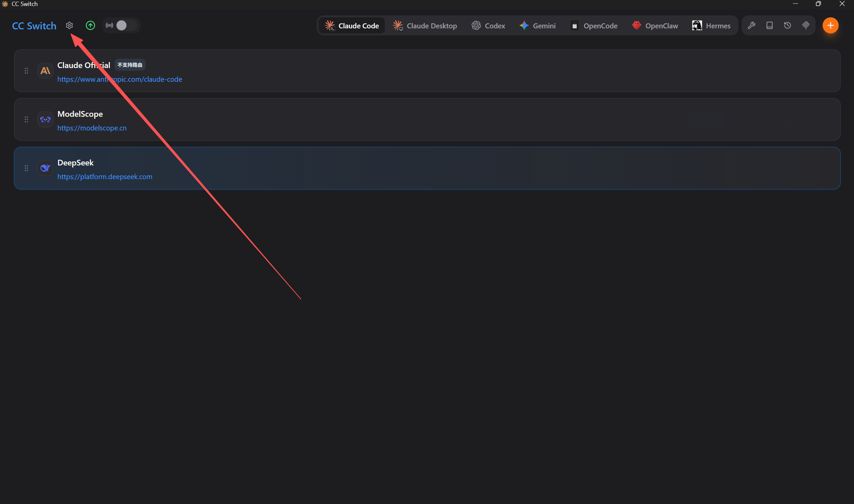Click the MCP coil-shaped icon

805,25
